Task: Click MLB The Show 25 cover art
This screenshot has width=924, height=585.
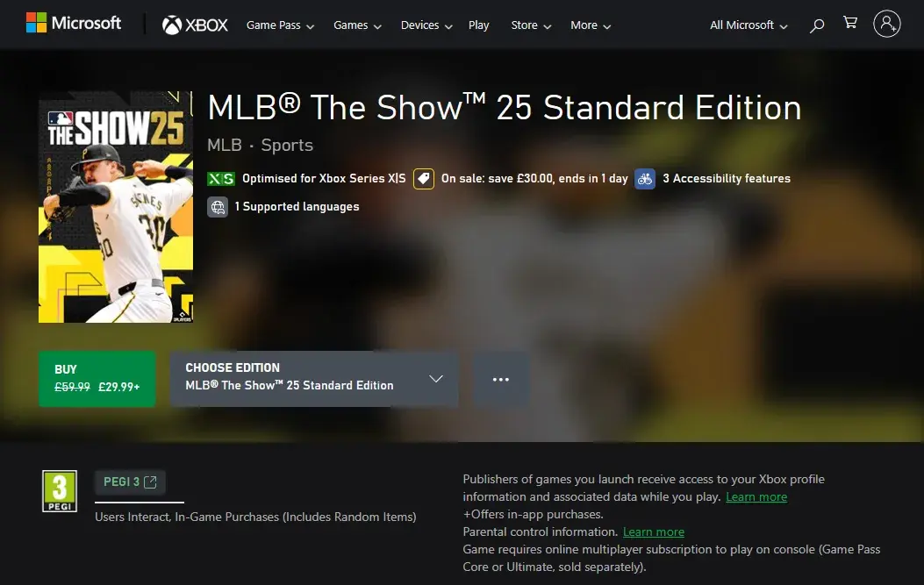Action: pyautogui.click(x=116, y=207)
